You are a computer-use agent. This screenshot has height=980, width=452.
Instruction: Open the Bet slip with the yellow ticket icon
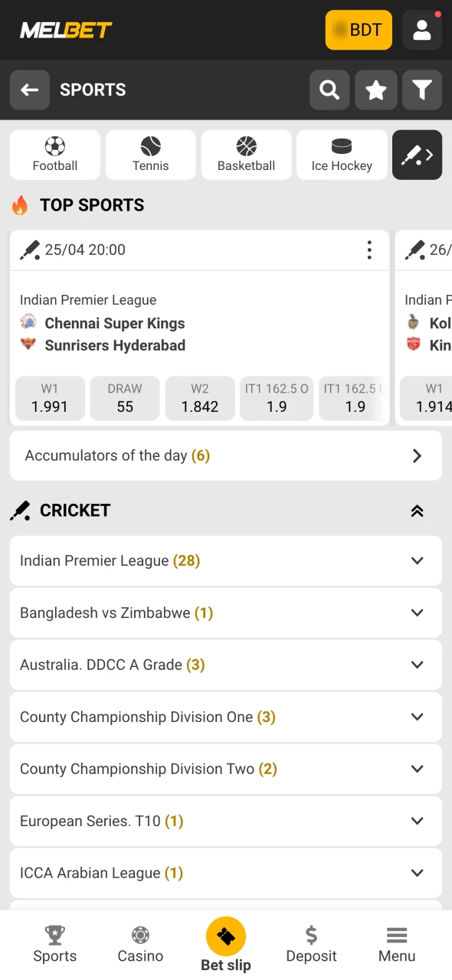226,936
